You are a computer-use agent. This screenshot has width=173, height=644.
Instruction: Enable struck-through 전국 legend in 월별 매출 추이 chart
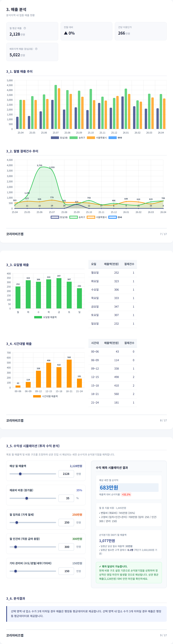pos(115,138)
